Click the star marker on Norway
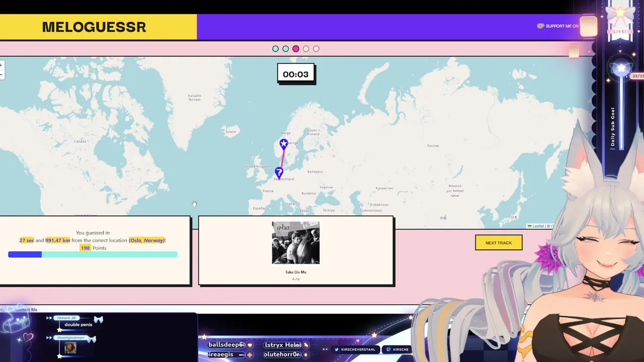 click(x=284, y=144)
